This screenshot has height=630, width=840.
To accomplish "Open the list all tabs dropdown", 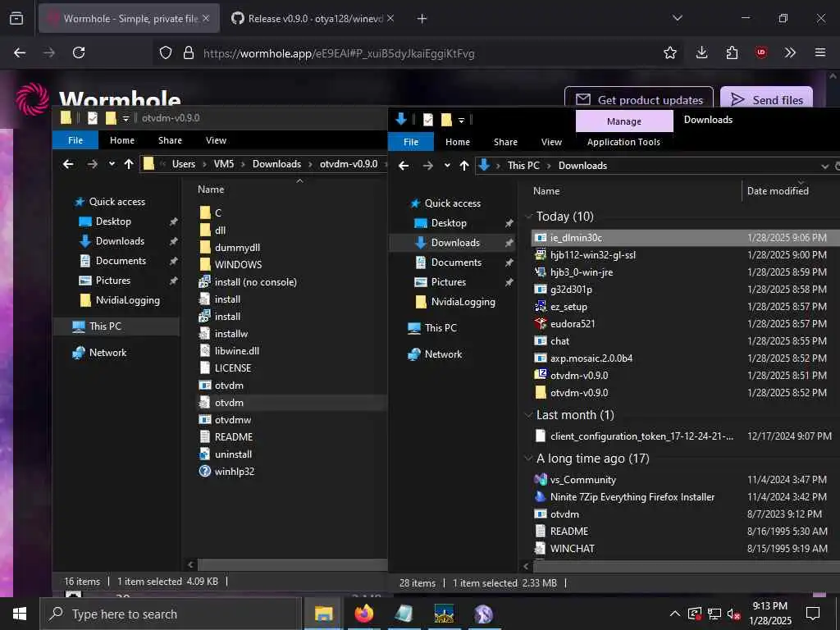I will point(677,18).
